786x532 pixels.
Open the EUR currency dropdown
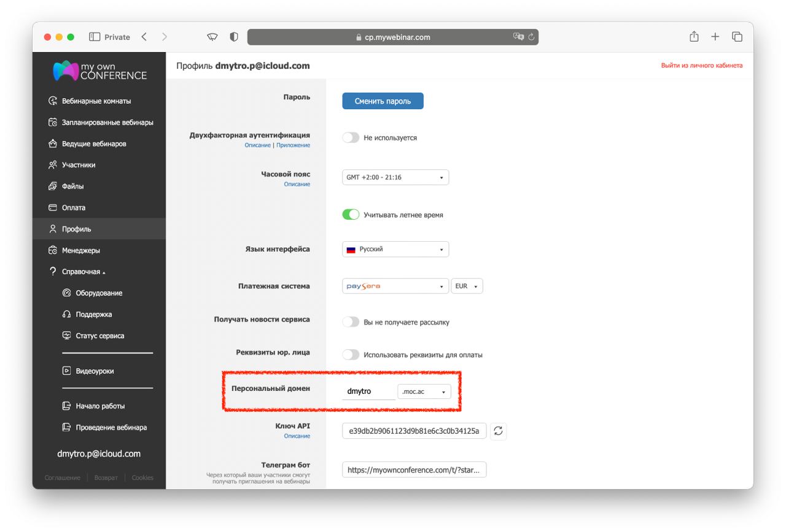(467, 286)
